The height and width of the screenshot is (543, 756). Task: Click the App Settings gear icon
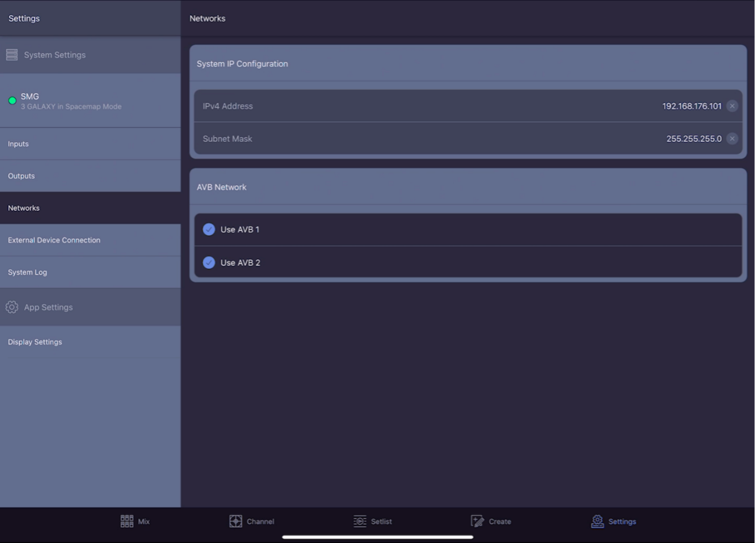coord(12,307)
